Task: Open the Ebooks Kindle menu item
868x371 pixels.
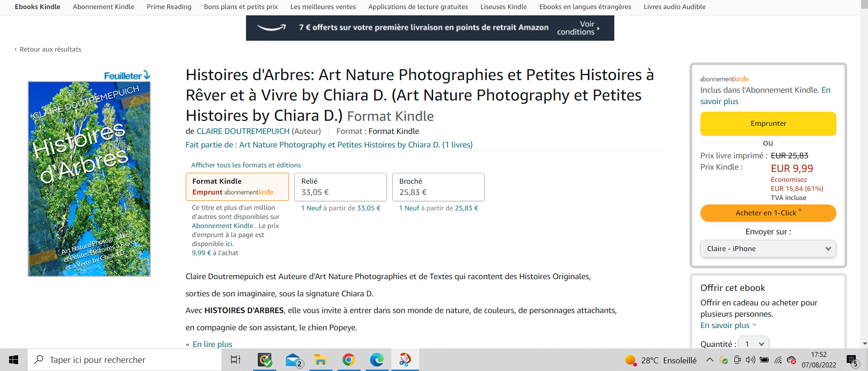Action: 38,7
